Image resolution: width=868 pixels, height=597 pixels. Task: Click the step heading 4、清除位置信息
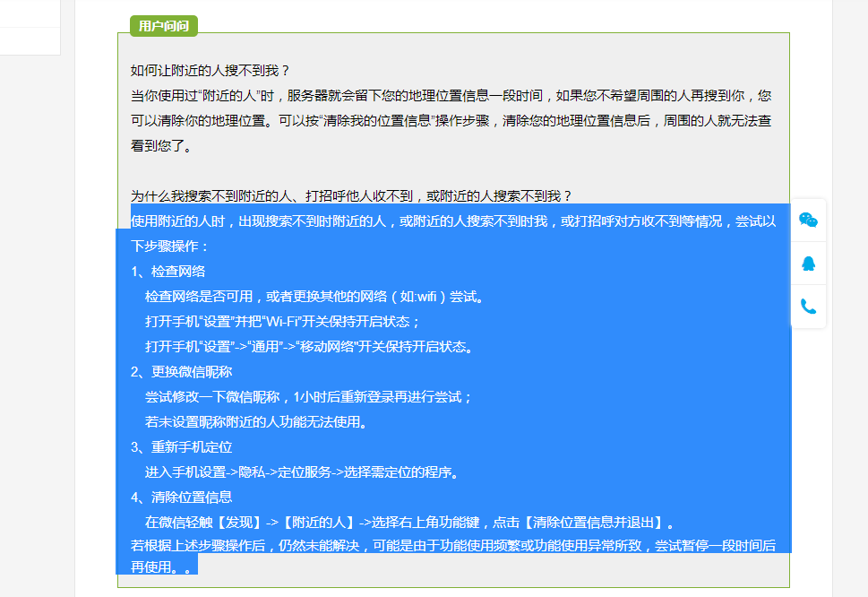182,497
